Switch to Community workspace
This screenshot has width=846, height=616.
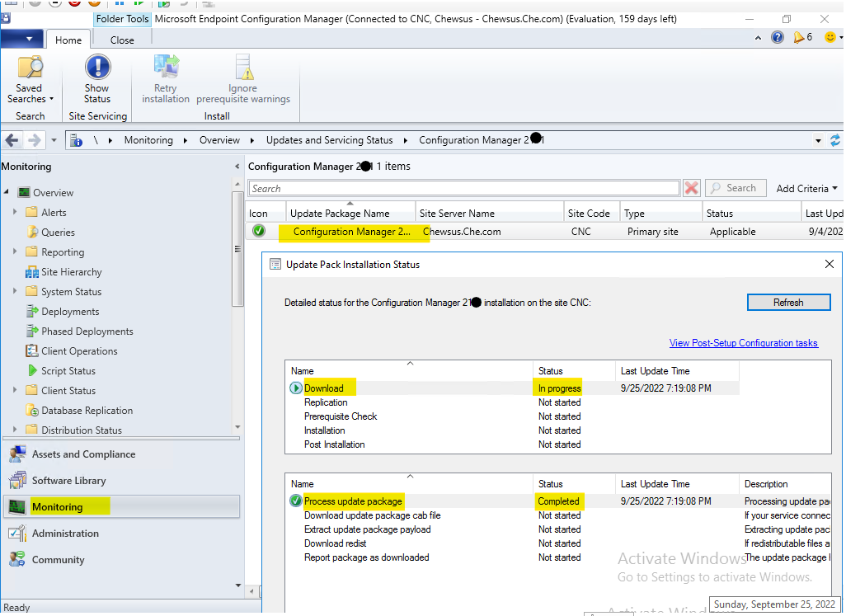(58, 560)
